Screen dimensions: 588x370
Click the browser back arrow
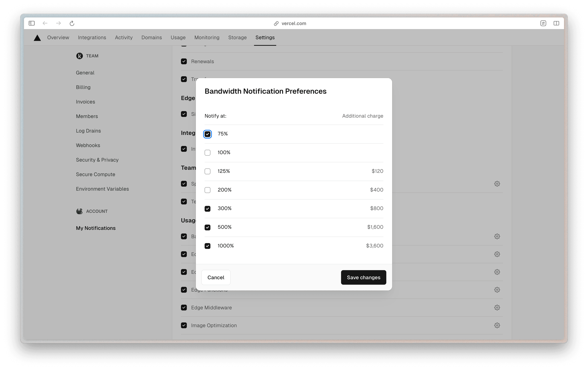coord(45,23)
